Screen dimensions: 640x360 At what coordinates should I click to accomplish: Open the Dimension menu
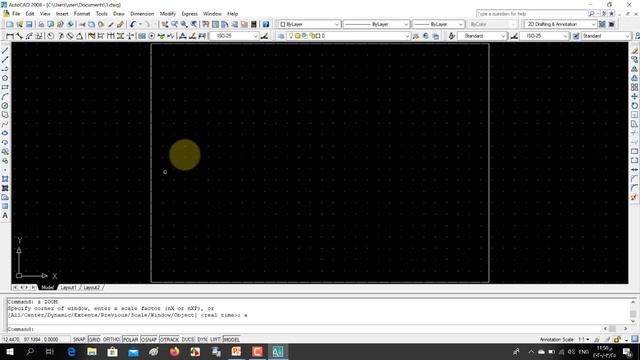(x=142, y=14)
